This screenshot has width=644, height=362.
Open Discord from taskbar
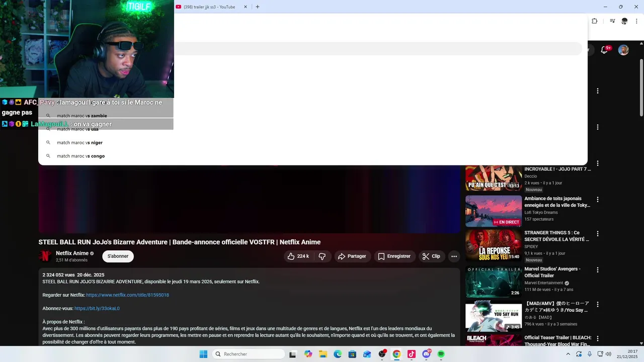[x=427, y=354]
